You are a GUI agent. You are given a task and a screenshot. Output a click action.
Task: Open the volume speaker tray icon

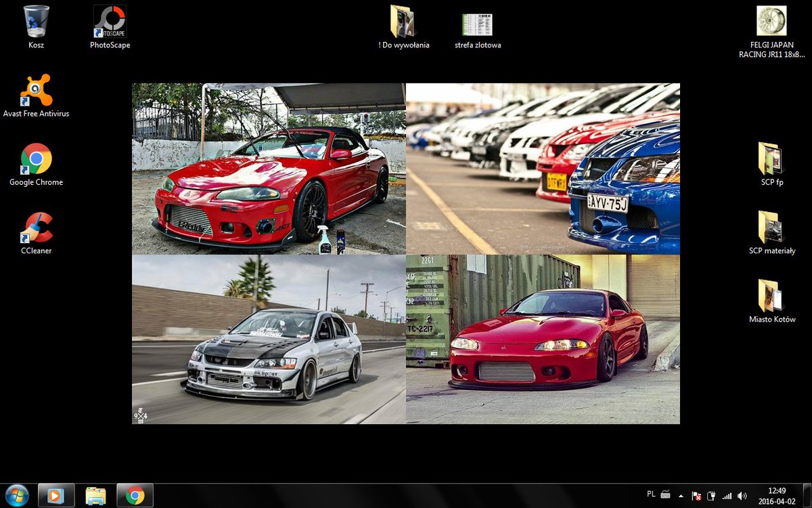tap(742, 496)
